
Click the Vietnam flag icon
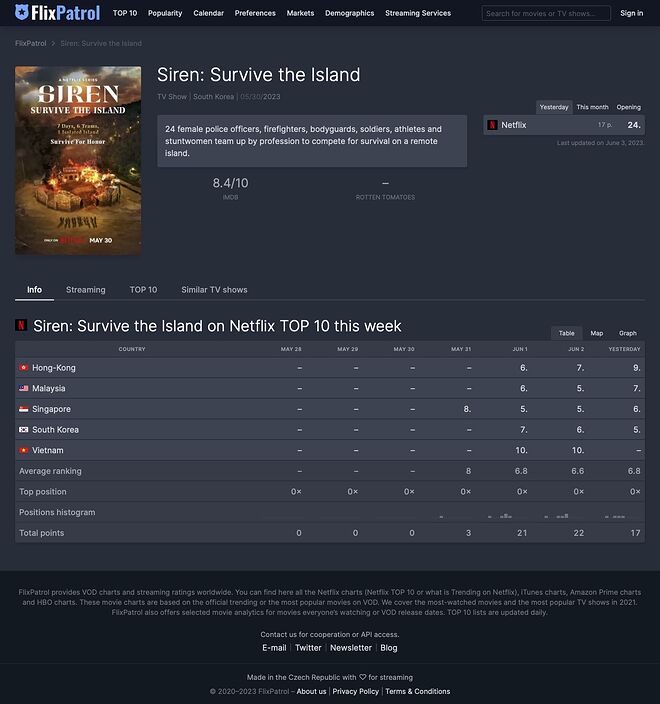pos(24,450)
